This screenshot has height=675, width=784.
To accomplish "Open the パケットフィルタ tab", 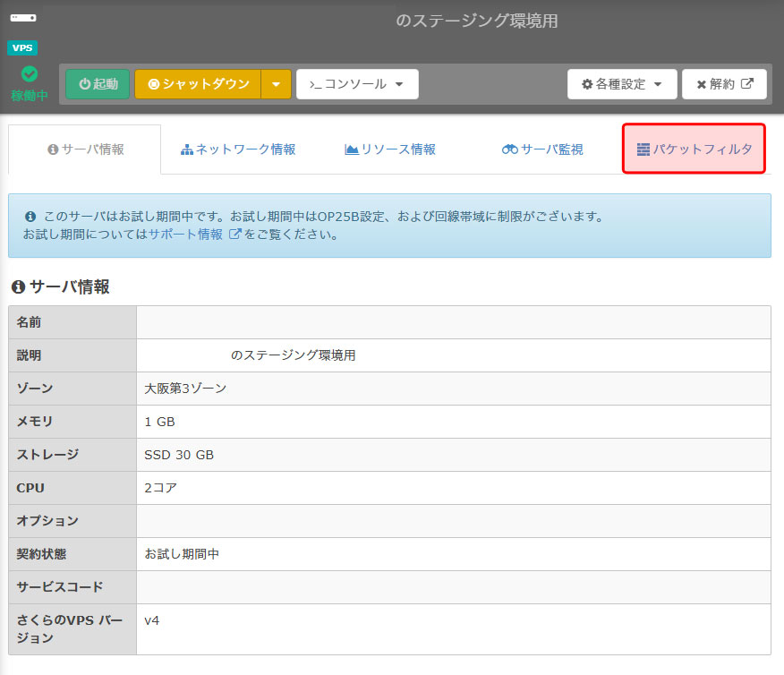I will click(x=694, y=149).
